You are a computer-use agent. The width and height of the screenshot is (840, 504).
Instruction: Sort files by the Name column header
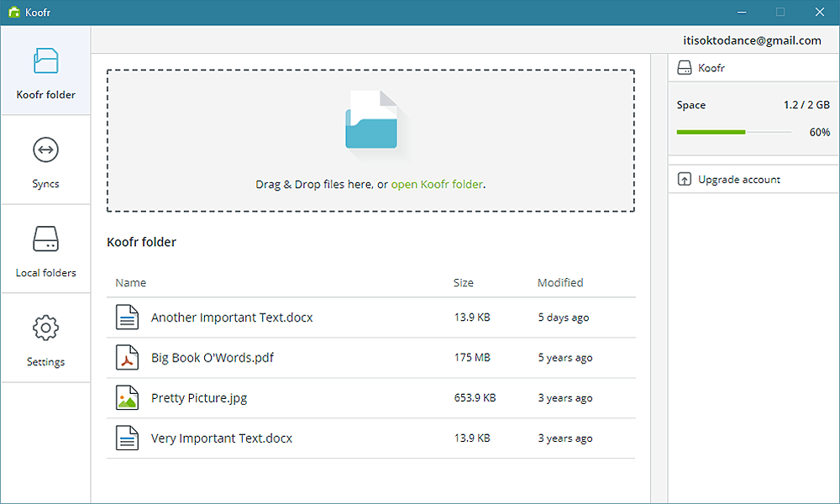point(131,282)
